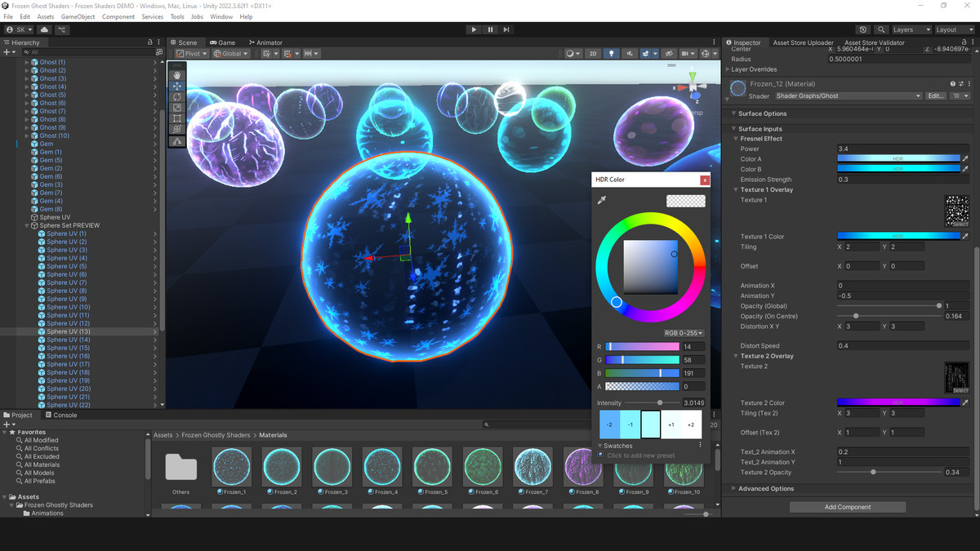Image resolution: width=980 pixels, height=551 pixels.
Task: Open the RGB 0-255 mode dropdown
Action: coord(684,333)
